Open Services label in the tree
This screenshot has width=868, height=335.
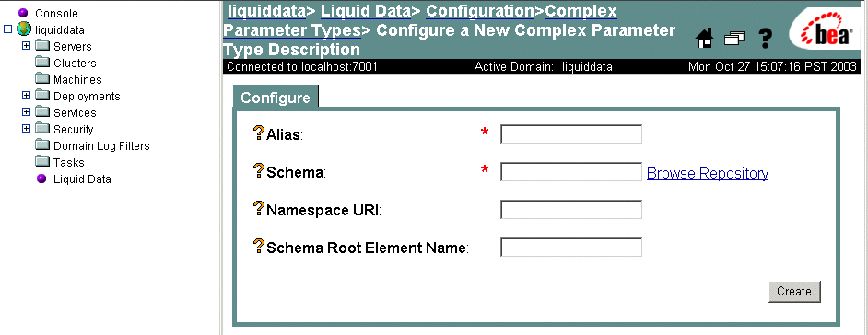(75, 113)
